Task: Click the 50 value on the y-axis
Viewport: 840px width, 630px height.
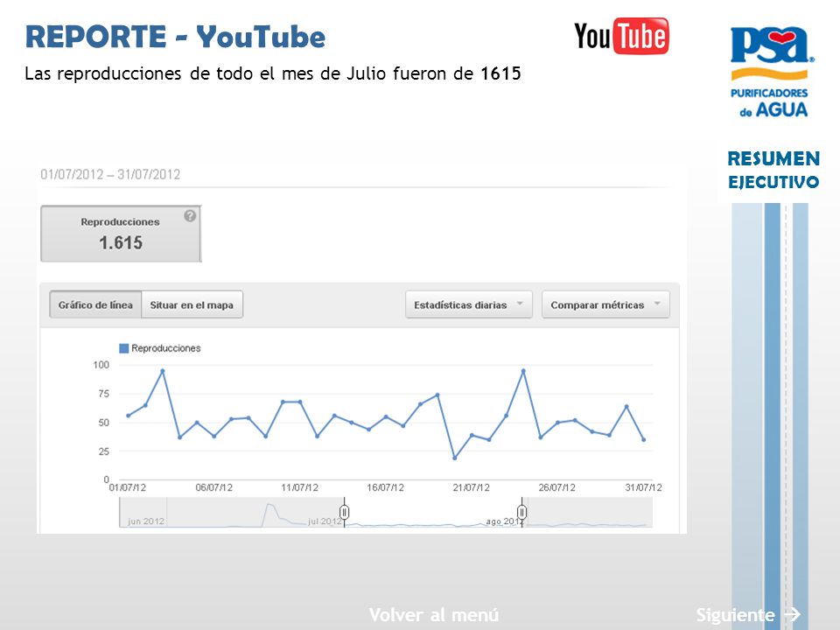Action: pyautogui.click(x=103, y=423)
